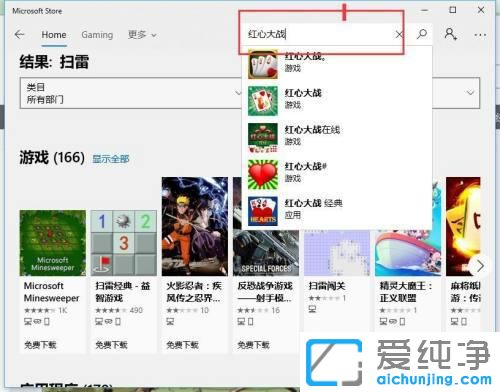Open the three-dot more options menu
Image resolution: width=500 pixels, height=392 pixels.
pos(480,35)
